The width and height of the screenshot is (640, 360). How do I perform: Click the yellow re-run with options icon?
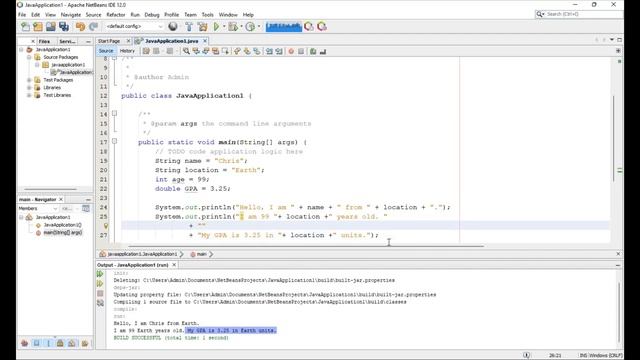100,284
